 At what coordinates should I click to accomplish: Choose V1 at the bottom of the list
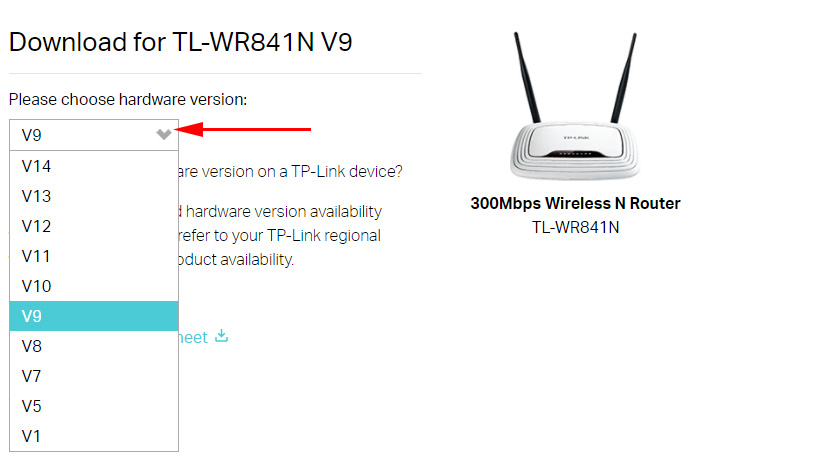coord(94,436)
